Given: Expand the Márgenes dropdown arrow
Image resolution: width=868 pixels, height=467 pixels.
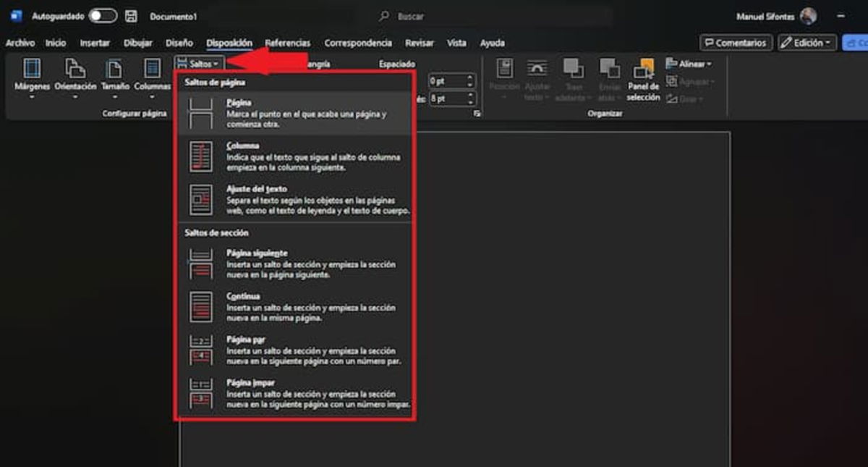Looking at the screenshot, I should coord(33,96).
